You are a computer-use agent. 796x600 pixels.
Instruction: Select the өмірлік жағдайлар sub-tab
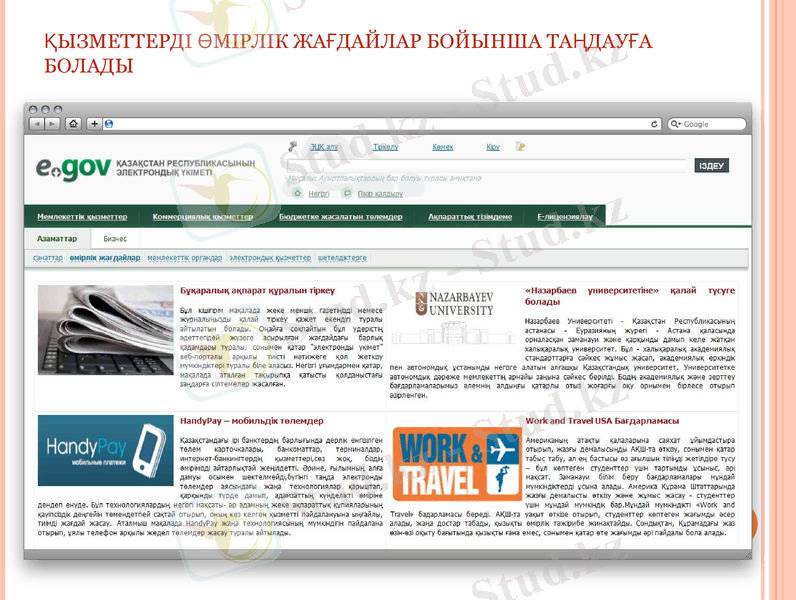tap(105, 257)
